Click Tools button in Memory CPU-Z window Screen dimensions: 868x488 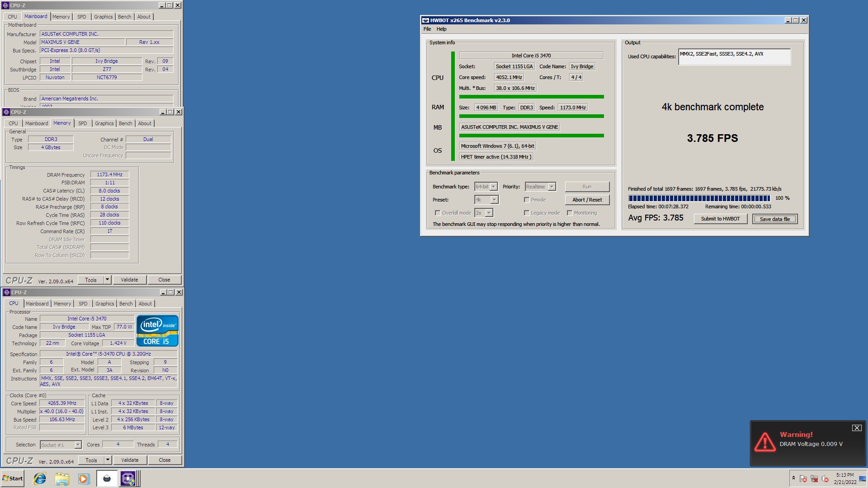coord(91,280)
